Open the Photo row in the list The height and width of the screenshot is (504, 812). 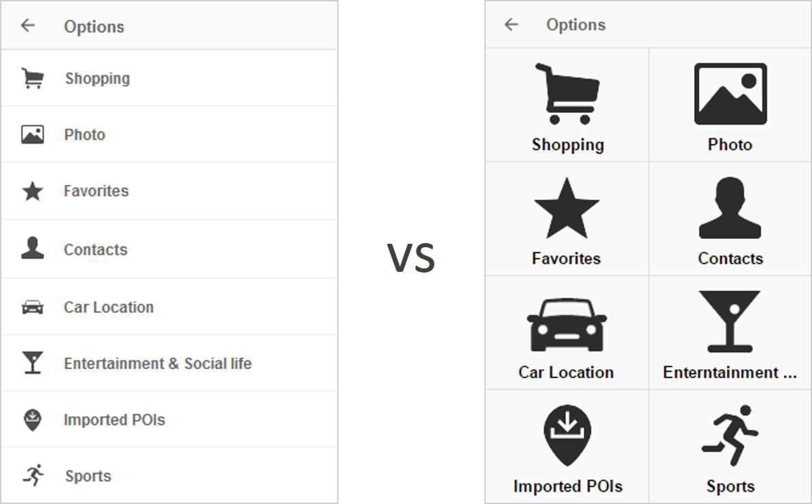(169, 134)
